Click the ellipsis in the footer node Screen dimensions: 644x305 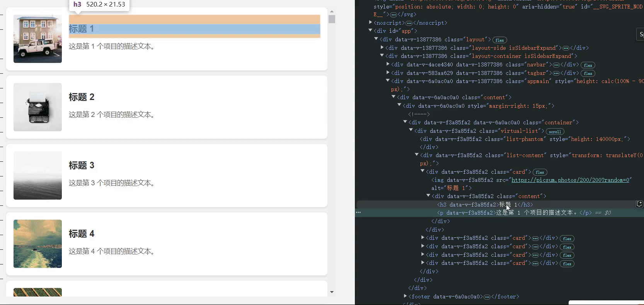487,297
